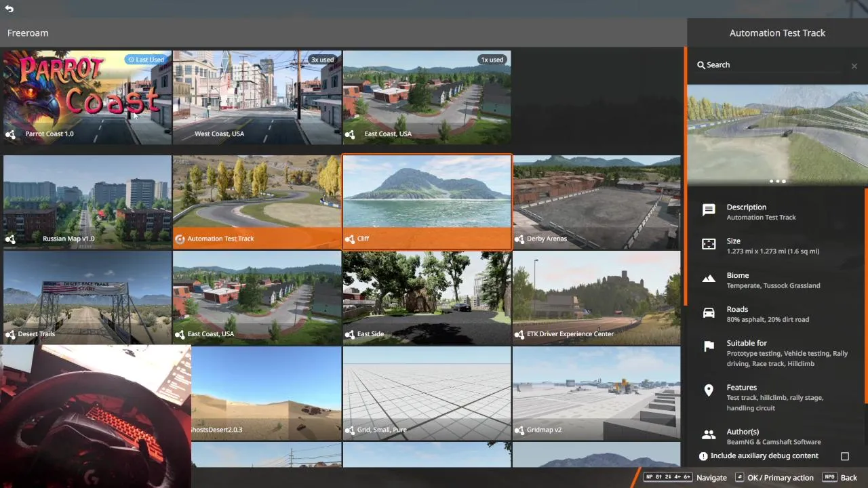Screen dimensions: 868x488
Task: Open ETK Driver Experience Center thumbnail
Action: click(597, 298)
